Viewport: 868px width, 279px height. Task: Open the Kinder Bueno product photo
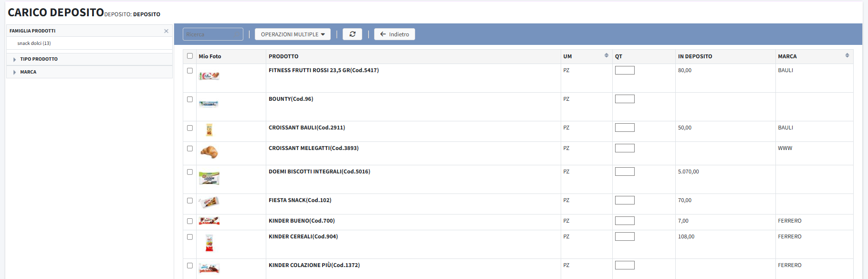coord(209,221)
